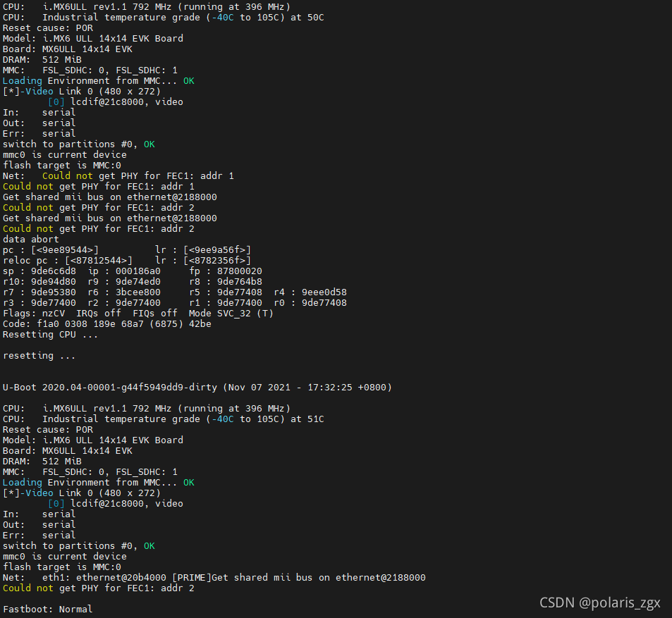This screenshot has width=672, height=618.
Task: Click the first green OK after 'from MMC...'
Action: [x=188, y=80]
